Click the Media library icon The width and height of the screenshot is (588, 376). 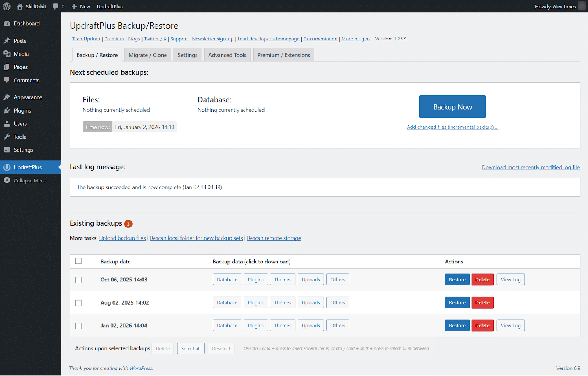[x=7, y=54]
